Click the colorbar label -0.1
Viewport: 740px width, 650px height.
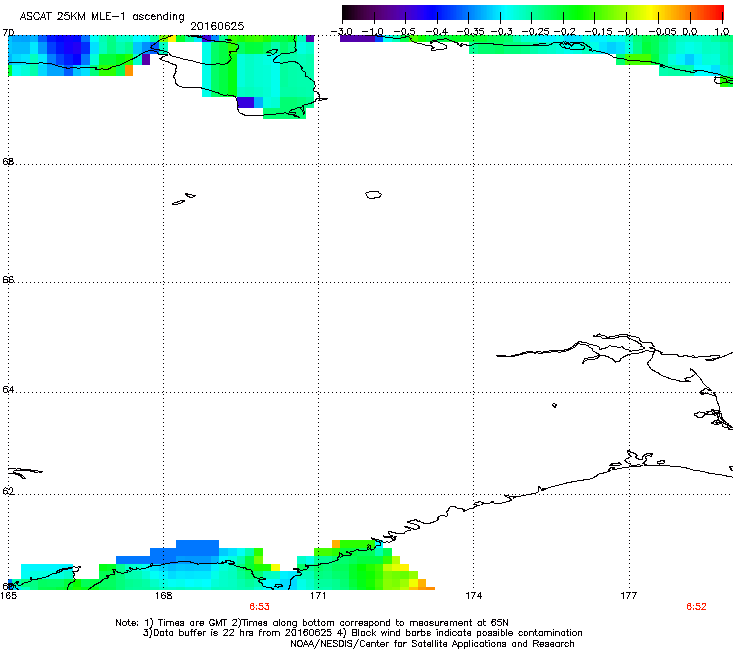click(x=628, y=32)
